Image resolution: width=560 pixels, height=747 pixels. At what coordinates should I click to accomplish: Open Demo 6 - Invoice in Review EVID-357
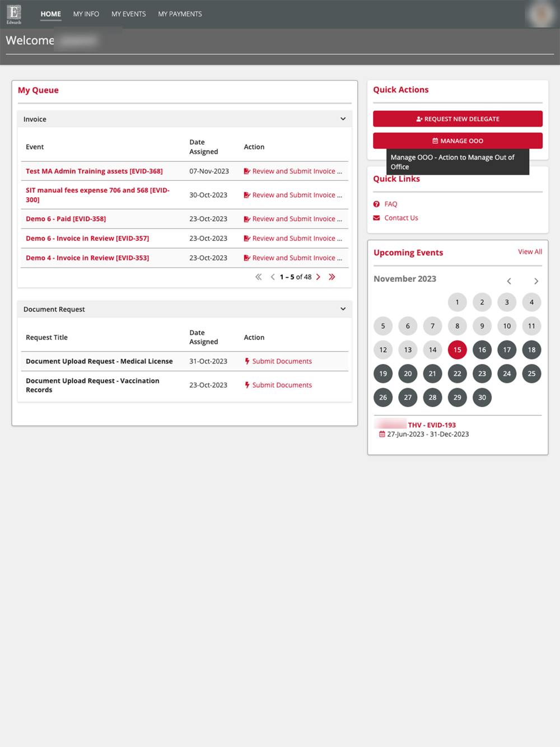tap(87, 239)
